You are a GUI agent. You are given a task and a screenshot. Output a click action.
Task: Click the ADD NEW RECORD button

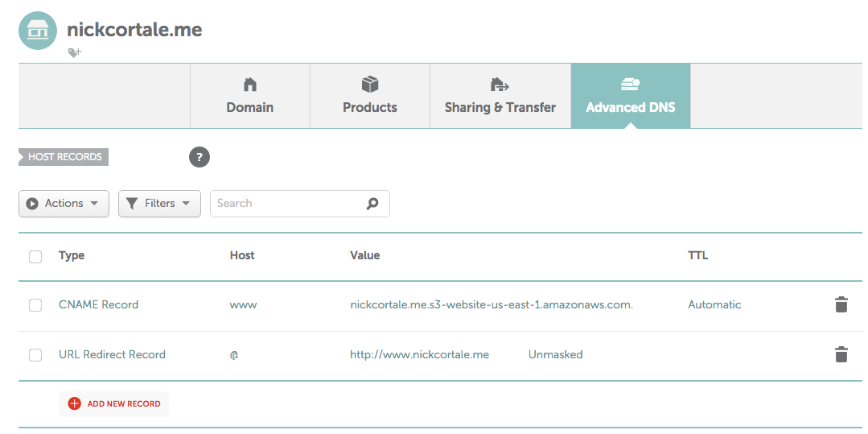(x=113, y=403)
